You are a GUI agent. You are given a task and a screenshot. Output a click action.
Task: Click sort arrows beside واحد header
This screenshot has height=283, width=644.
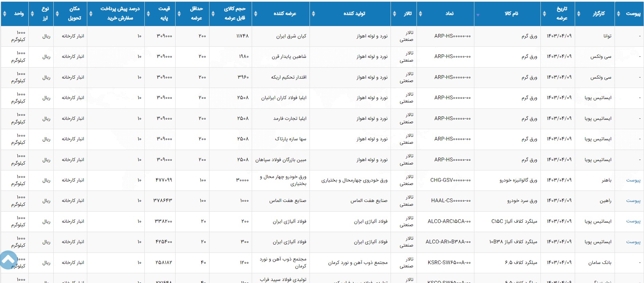pos(5,14)
